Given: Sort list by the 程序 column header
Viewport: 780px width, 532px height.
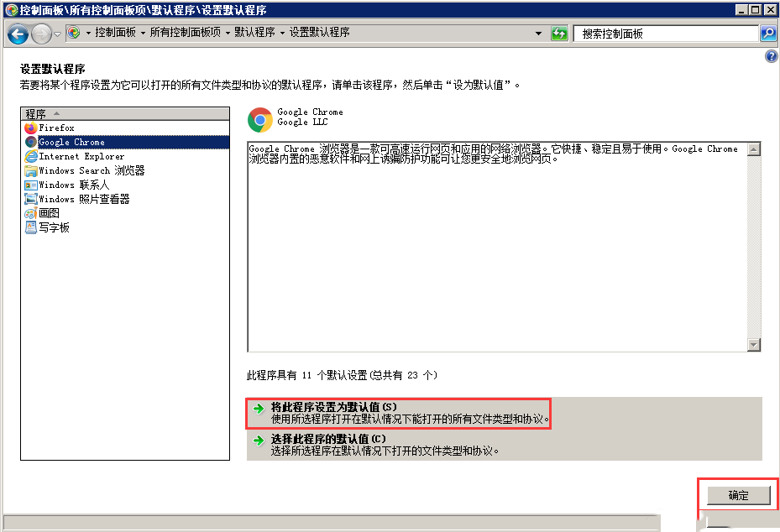Looking at the screenshot, I should point(125,114).
